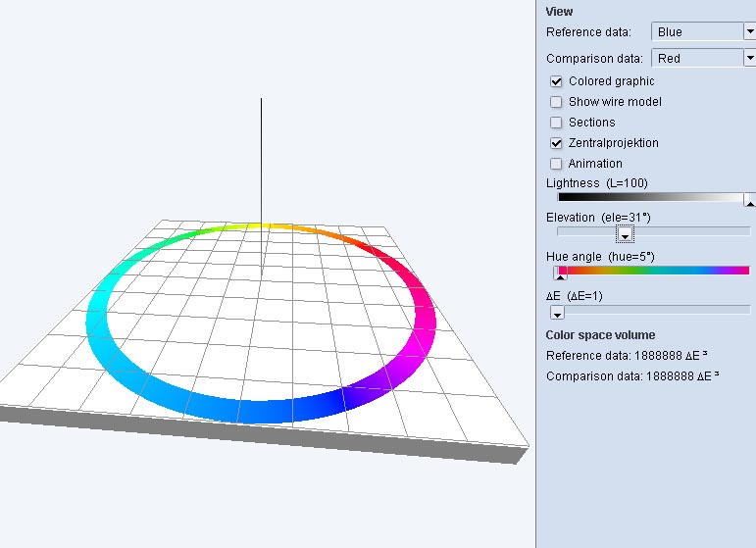Click the 'Comparison data: 1888888 ΔE³' text
Screen dimensions: 756x548
point(632,375)
